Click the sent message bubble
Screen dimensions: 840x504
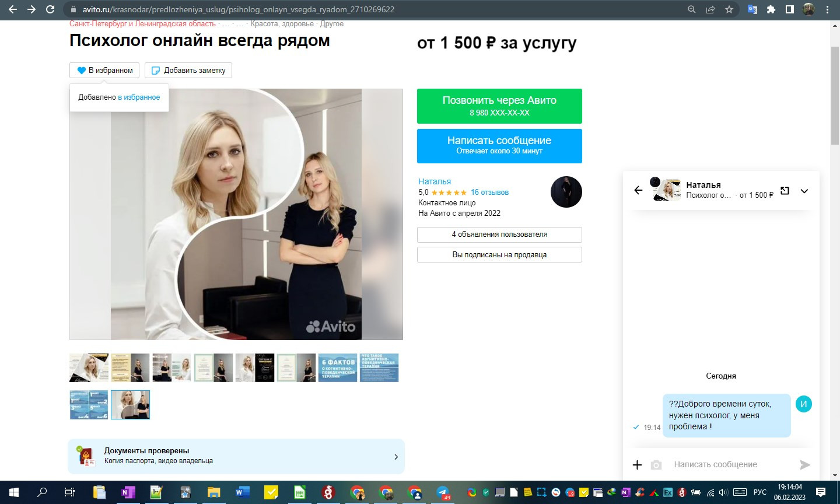726,415
